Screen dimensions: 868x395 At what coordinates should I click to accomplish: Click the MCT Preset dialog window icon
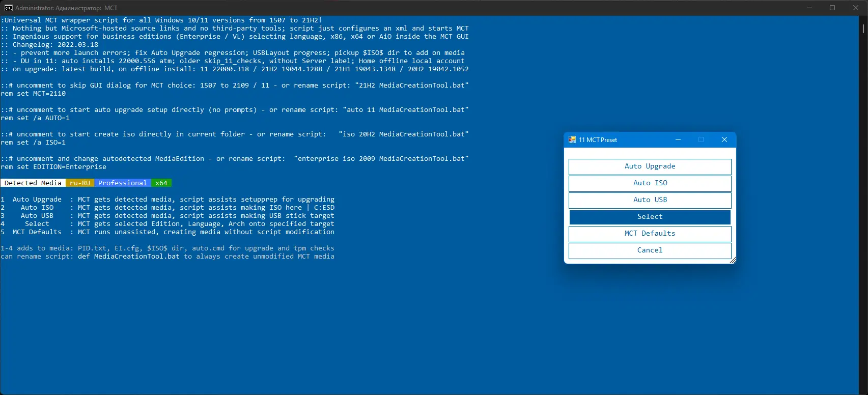pos(572,140)
